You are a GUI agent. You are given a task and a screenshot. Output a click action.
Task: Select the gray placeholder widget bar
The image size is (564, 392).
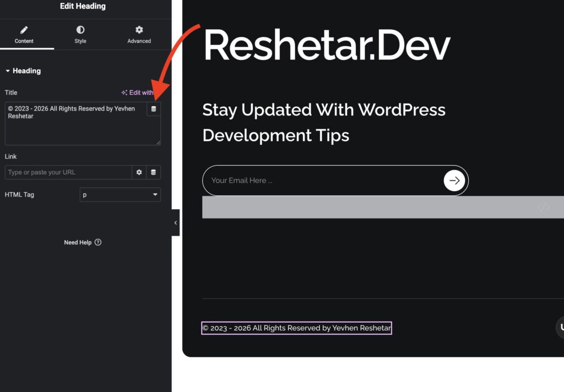click(x=383, y=207)
